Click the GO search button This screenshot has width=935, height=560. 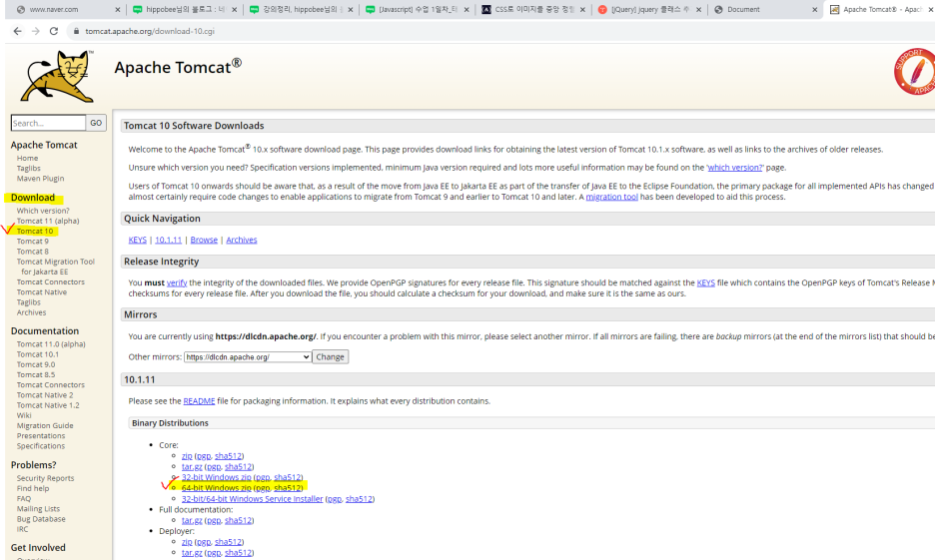[96, 123]
